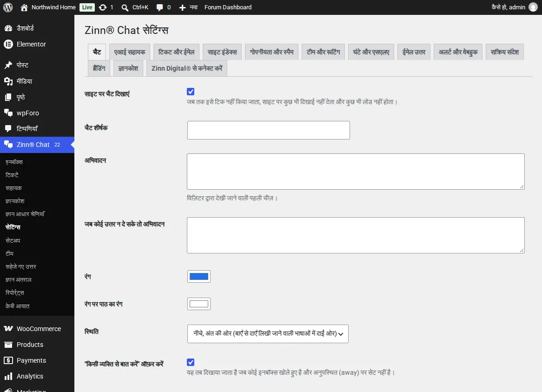The height and width of the screenshot is (392, 542).
Task: Click the Forum Dashboard link
Action: [228, 7]
